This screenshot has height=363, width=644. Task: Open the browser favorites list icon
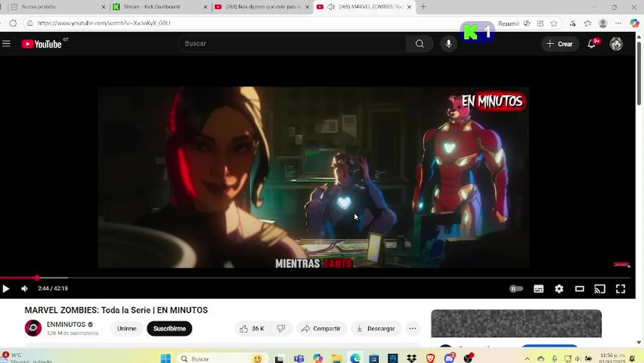pyautogui.click(x=588, y=24)
